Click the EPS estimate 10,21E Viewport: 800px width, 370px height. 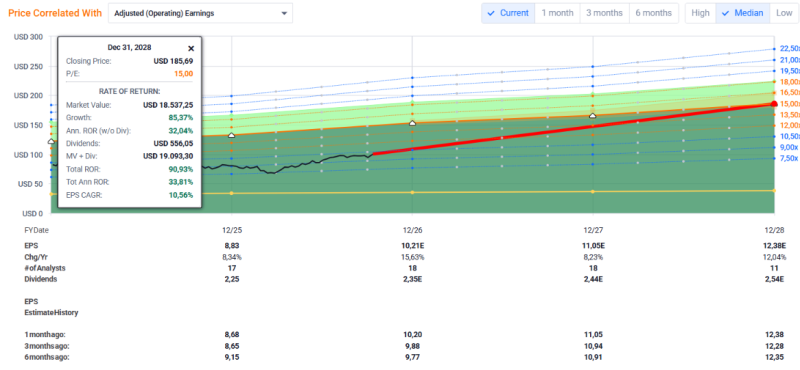[x=412, y=245]
